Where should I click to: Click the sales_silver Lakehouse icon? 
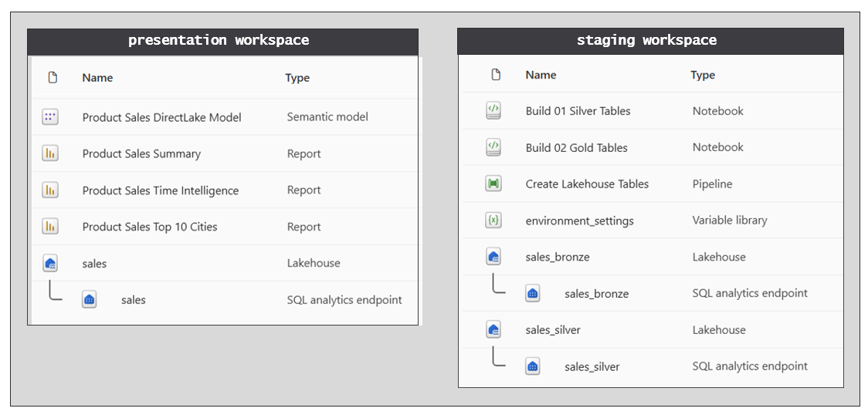(493, 329)
